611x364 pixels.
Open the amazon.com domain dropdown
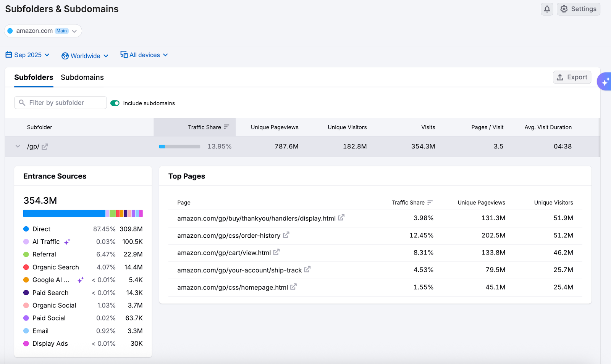click(74, 31)
